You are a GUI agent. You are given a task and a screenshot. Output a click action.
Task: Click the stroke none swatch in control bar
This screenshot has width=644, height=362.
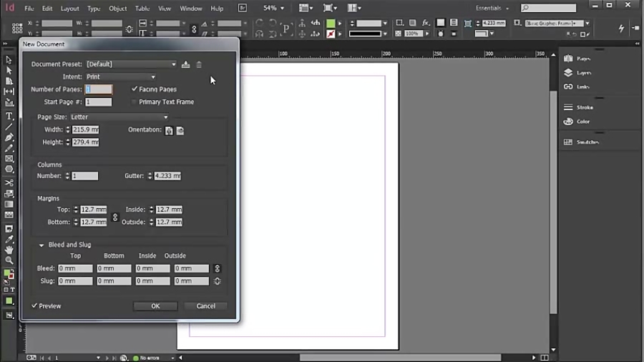pyautogui.click(x=331, y=34)
